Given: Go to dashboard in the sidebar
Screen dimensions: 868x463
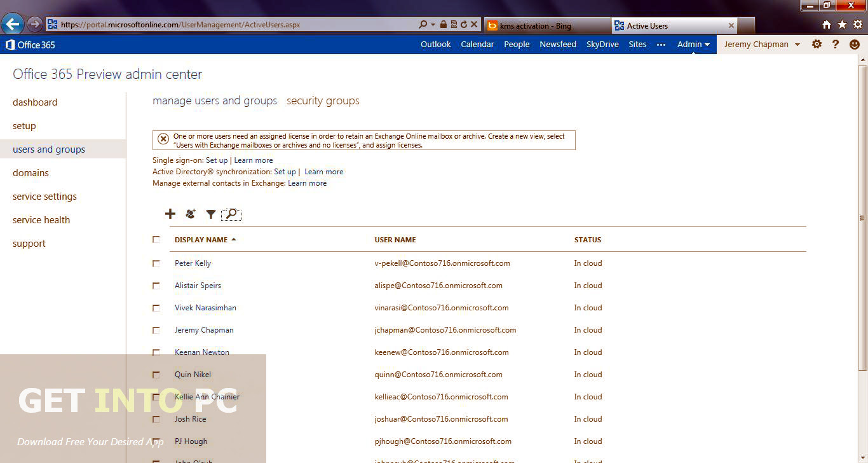Looking at the screenshot, I should [x=35, y=102].
